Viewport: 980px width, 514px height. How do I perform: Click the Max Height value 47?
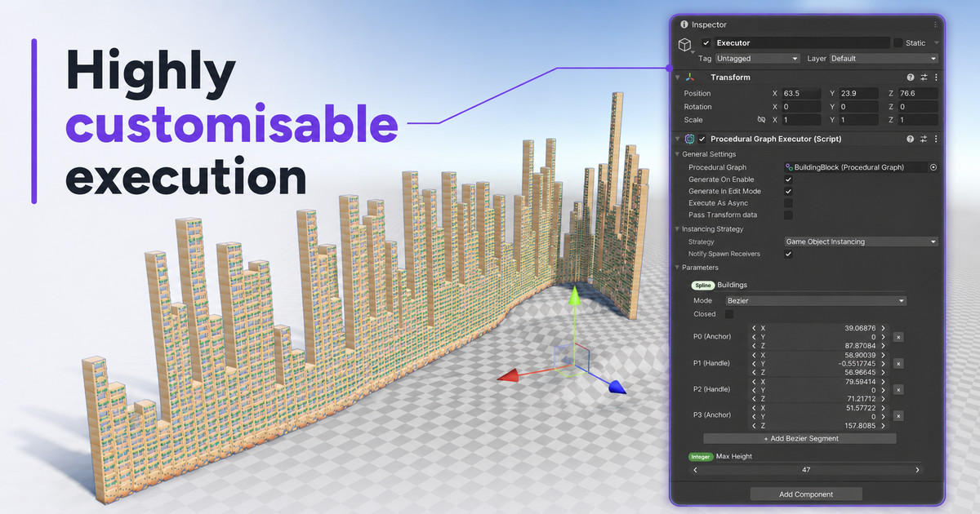coord(806,470)
